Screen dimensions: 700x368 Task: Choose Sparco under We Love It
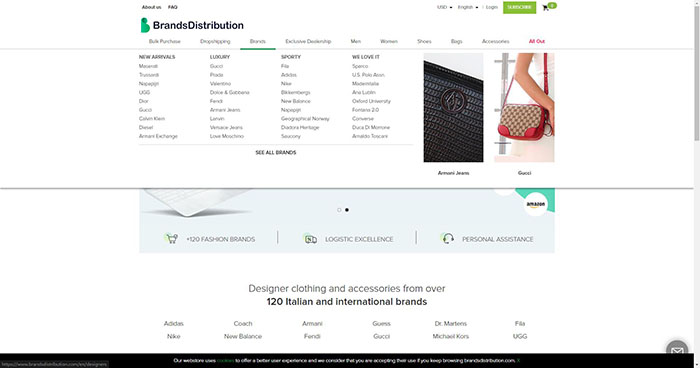pyautogui.click(x=360, y=66)
